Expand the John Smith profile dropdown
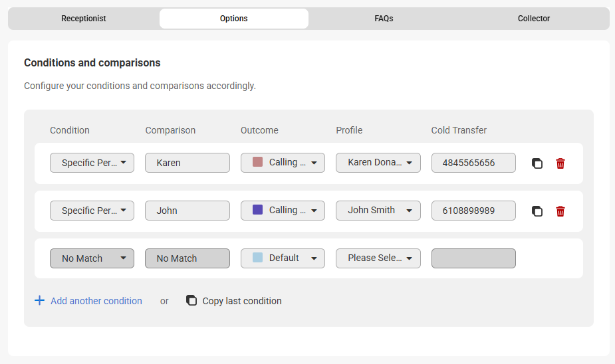Screen dimensions: 615x364 tap(378, 211)
